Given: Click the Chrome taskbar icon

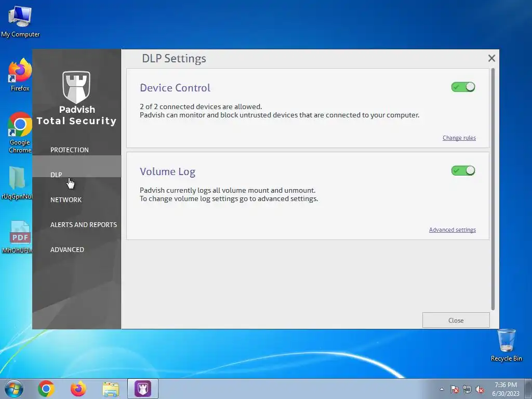Looking at the screenshot, I should point(46,389).
